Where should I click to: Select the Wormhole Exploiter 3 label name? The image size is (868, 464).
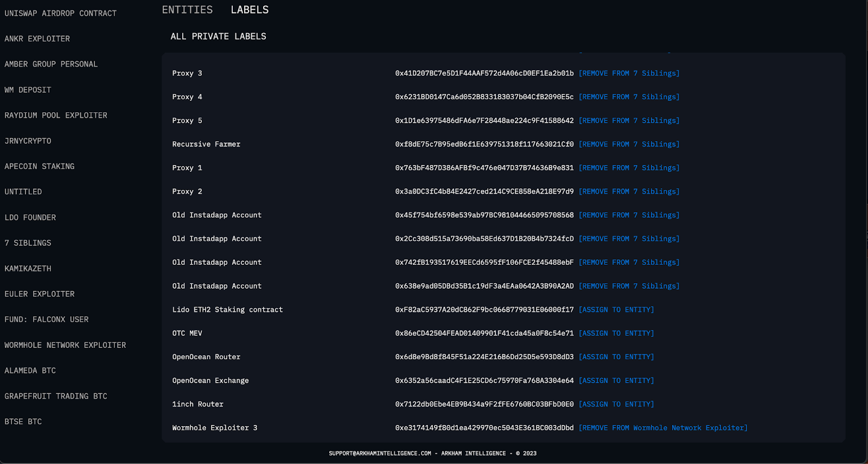[x=215, y=428]
